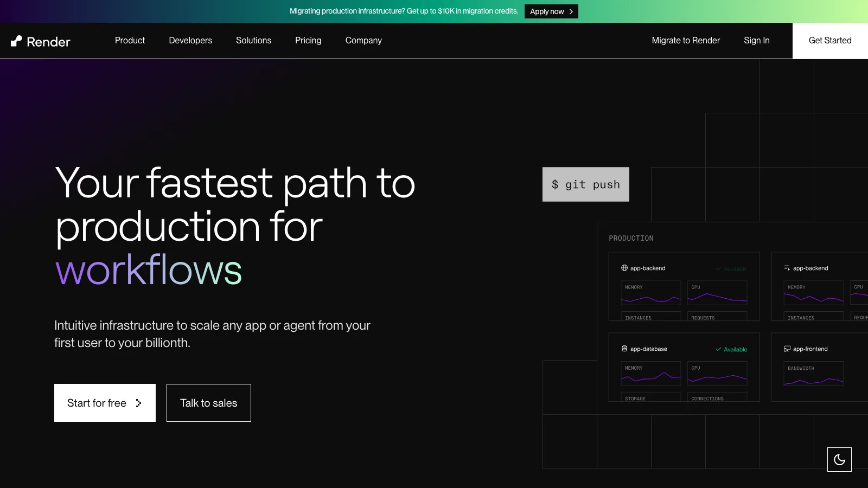Click the REQUESTS label in first app-backend
Viewport: 868px width, 488px height.
coord(703,318)
